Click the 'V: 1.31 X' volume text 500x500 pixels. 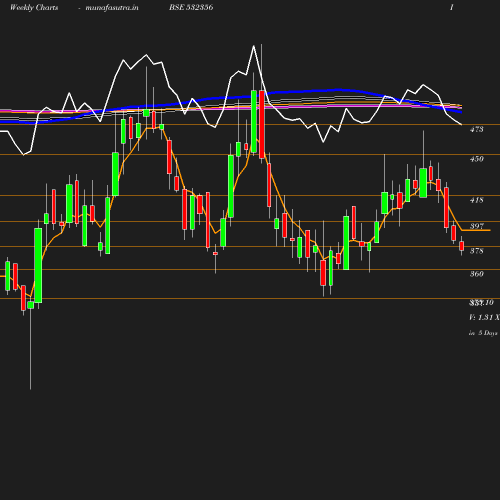[x=484, y=317]
